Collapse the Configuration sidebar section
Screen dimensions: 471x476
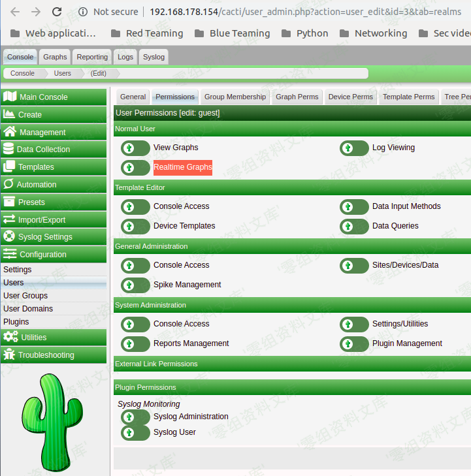click(54, 255)
